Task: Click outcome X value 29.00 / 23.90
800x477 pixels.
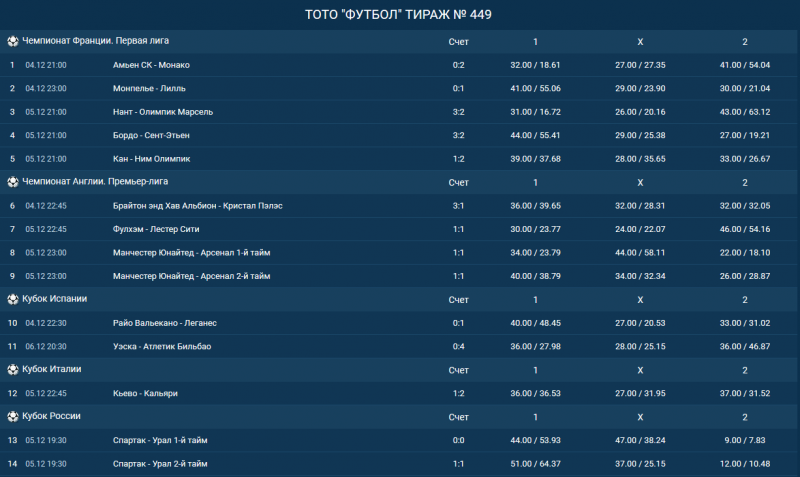Action: pyautogui.click(x=640, y=89)
